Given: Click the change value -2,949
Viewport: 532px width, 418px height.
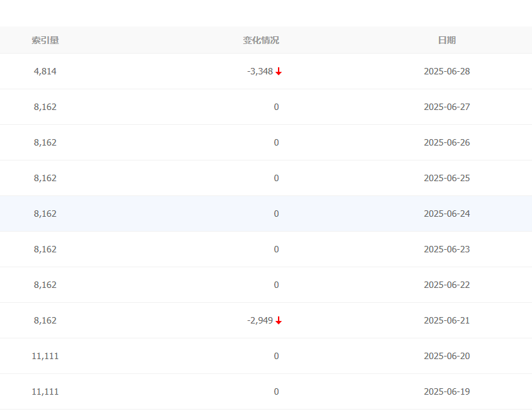Looking at the screenshot, I should pos(260,320).
